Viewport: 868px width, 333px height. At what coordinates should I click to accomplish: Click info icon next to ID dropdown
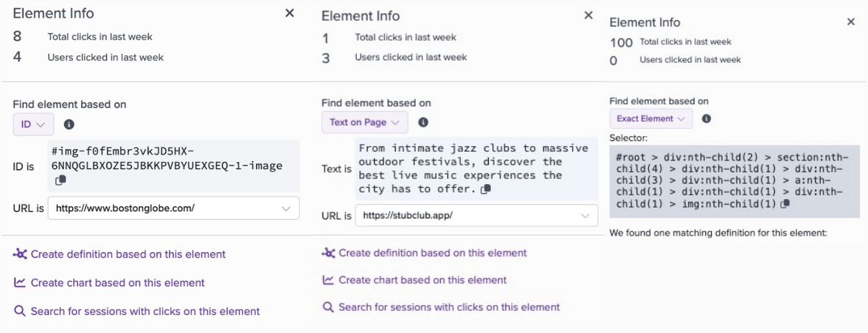(69, 124)
